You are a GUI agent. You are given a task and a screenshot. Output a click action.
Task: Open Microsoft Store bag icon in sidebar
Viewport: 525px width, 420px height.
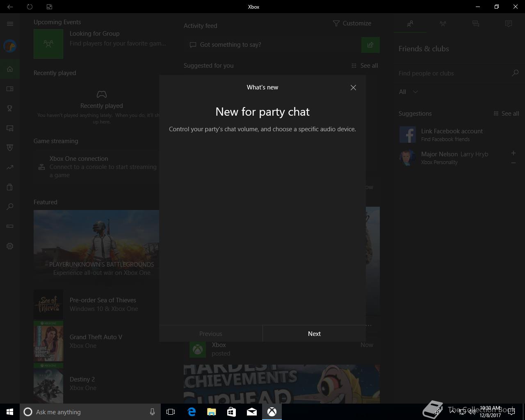coord(10,187)
